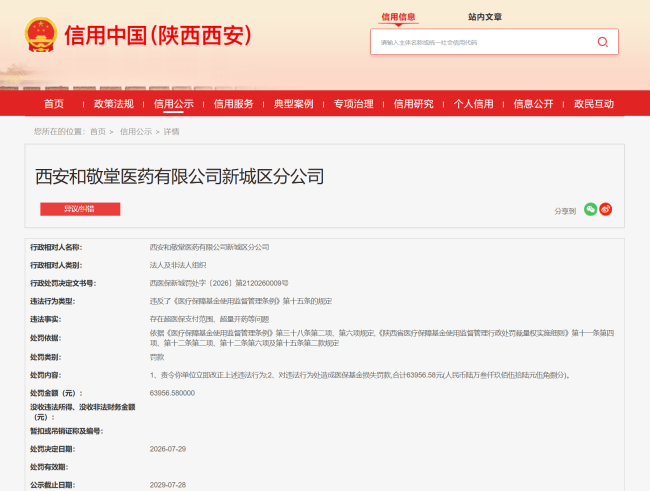Open the 政策法规 navigation item
This screenshot has width=650, height=491.
114,104
